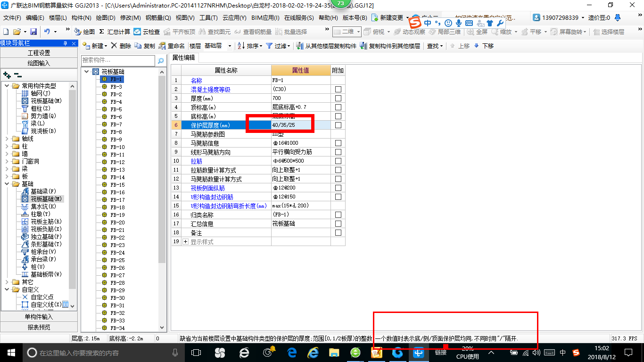644x362 pixels.
Task: Tick the 附加 checkbox for 汇总信息
Action: tap(338, 223)
